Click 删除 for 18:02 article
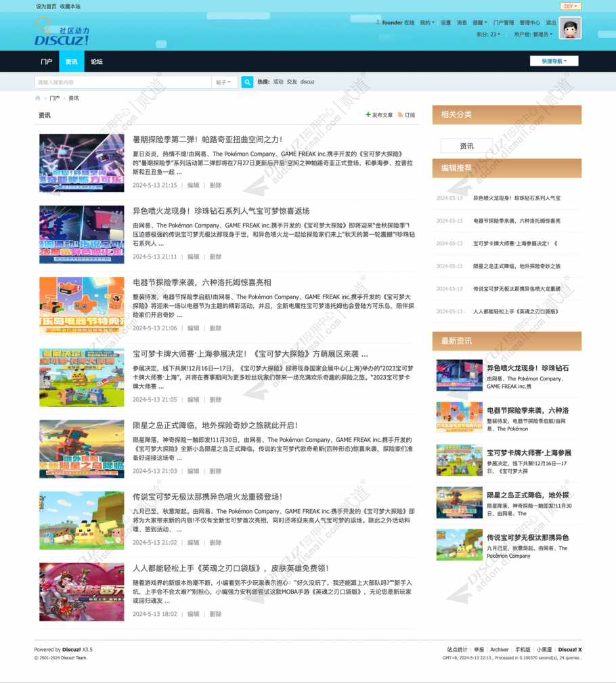This screenshot has width=616, height=683. coord(215,614)
